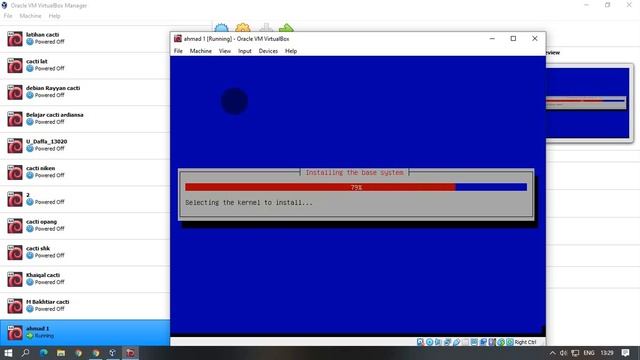Screen dimensions: 640x360
Task: Click the 13:29 system clock
Action: (607, 353)
